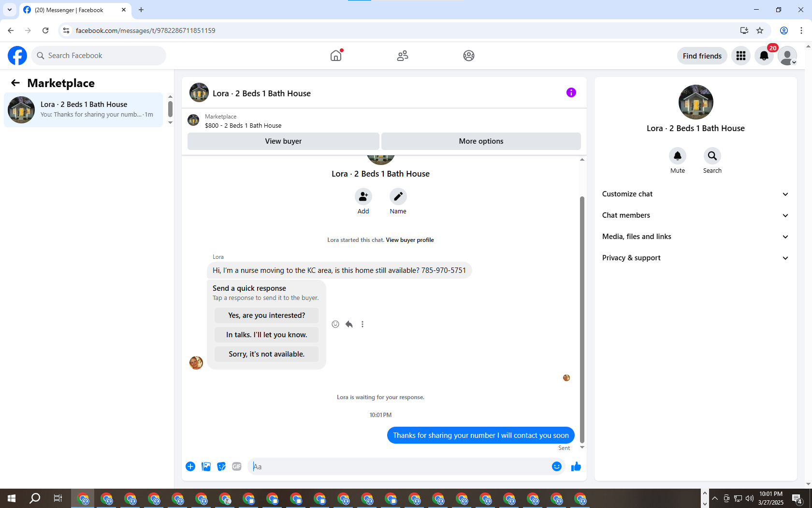Image resolution: width=812 pixels, height=508 pixels.
Task: Send a thumbs up like
Action: pyautogui.click(x=576, y=466)
